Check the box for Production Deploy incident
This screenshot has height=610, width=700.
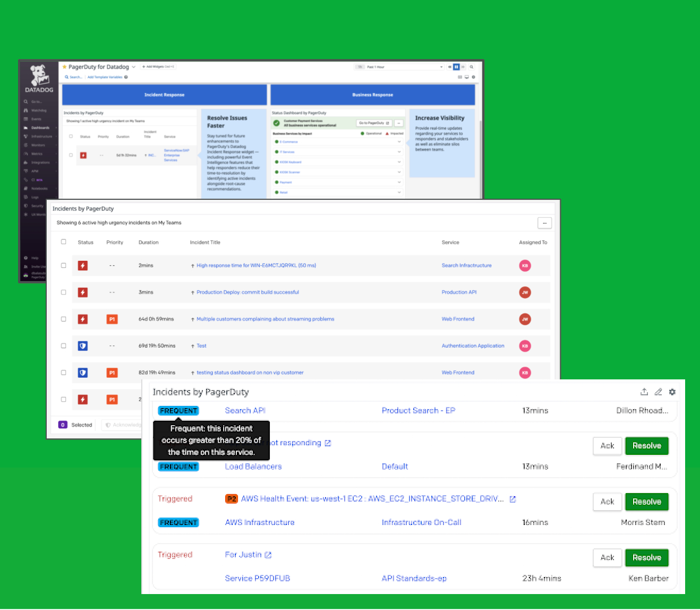[64, 292]
